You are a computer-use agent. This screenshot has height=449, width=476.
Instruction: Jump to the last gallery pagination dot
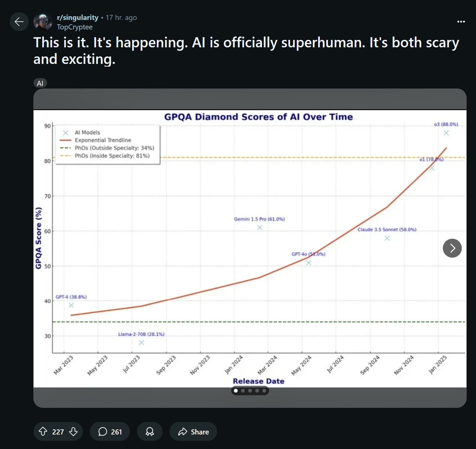(264, 391)
